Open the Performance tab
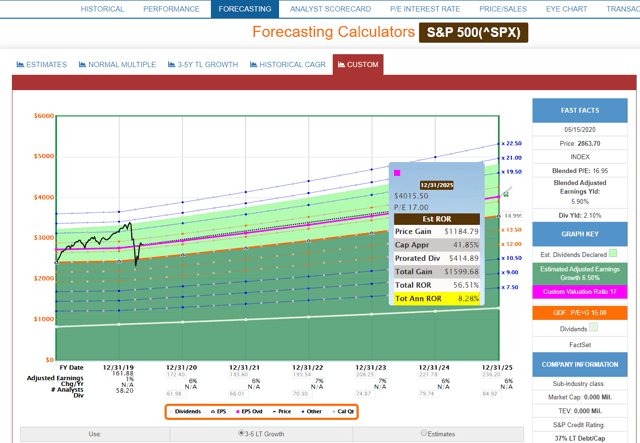The image size is (640, 443). (171, 9)
